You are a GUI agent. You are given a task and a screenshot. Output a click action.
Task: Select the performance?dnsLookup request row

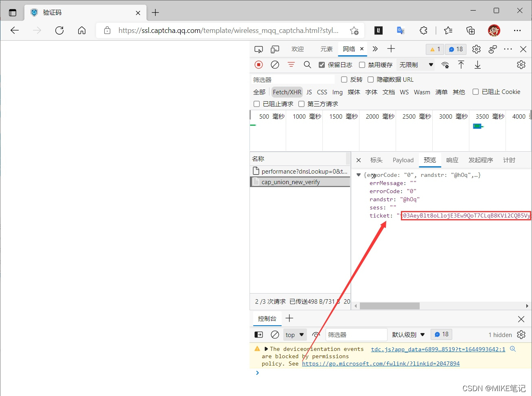click(300, 171)
